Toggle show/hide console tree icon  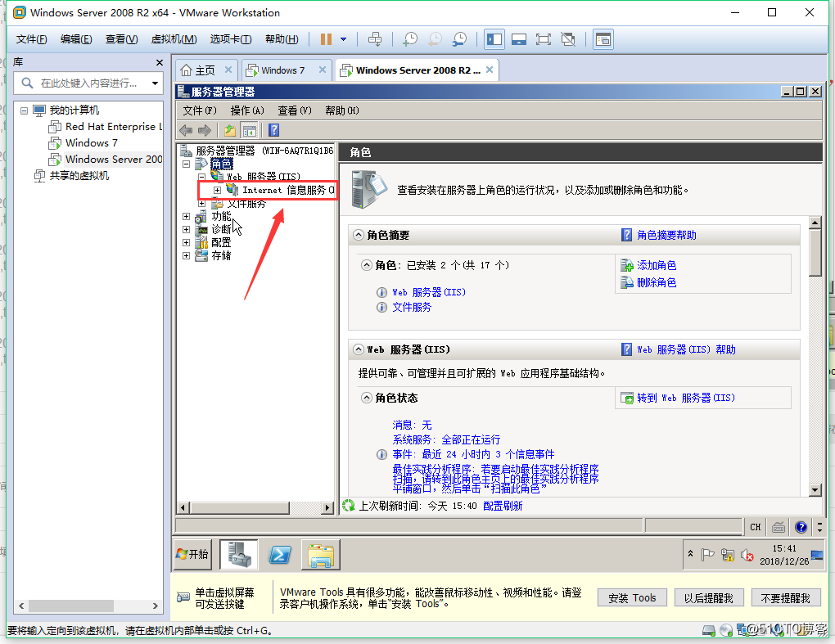[x=249, y=130]
